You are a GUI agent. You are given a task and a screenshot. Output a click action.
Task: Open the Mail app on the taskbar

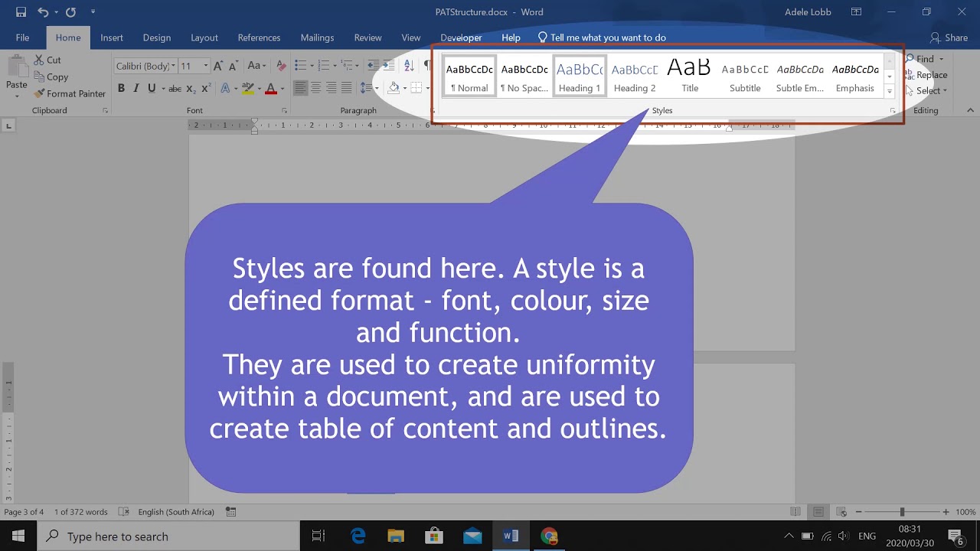(472, 536)
